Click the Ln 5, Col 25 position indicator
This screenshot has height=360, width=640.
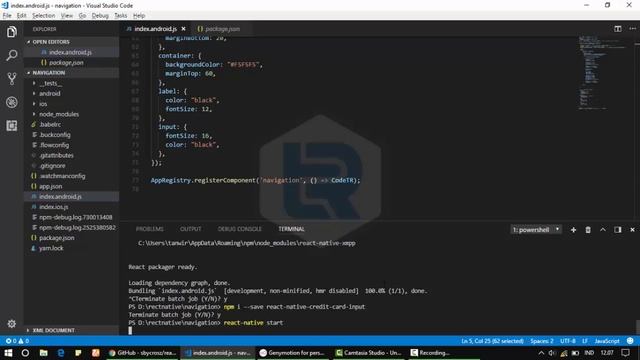click(x=492, y=341)
